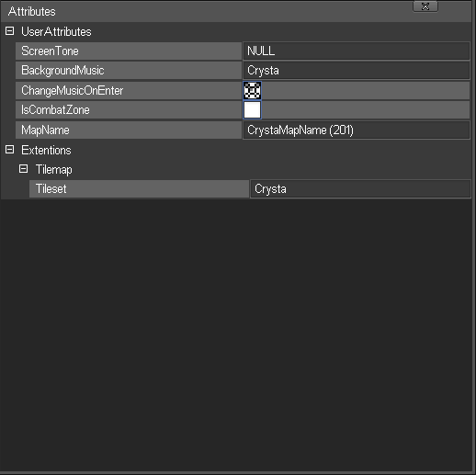Select the ChangeMusicOnEnter property label
Viewport: 476px width, 475px height.
click(x=129, y=90)
